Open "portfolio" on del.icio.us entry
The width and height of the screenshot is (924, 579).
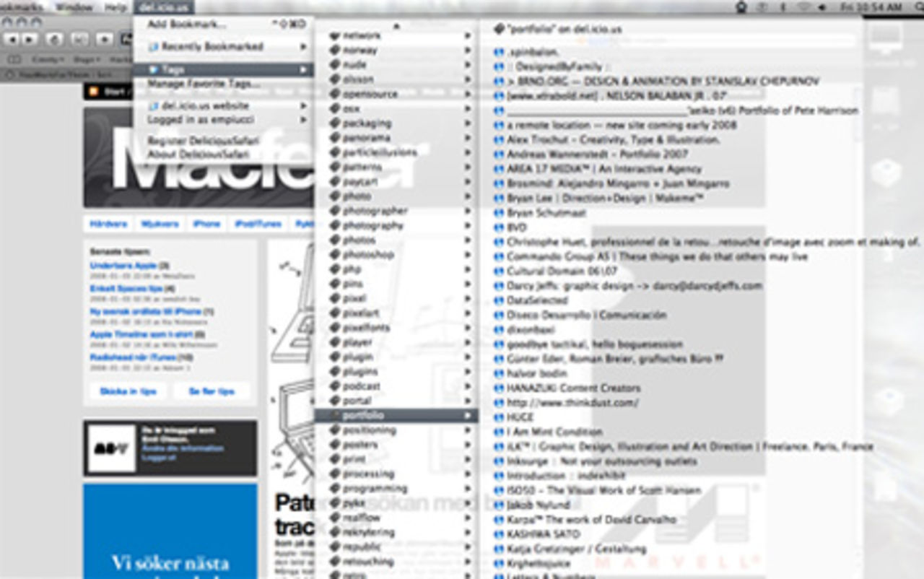(x=564, y=30)
